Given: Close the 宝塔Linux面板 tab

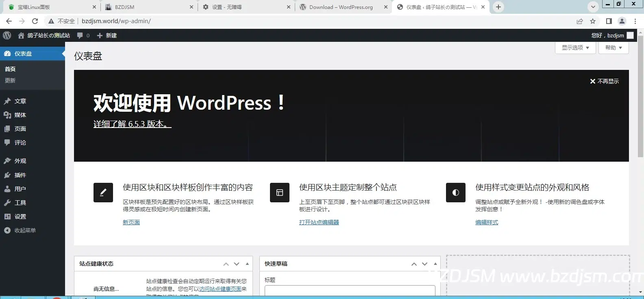Looking at the screenshot, I should tap(94, 7).
